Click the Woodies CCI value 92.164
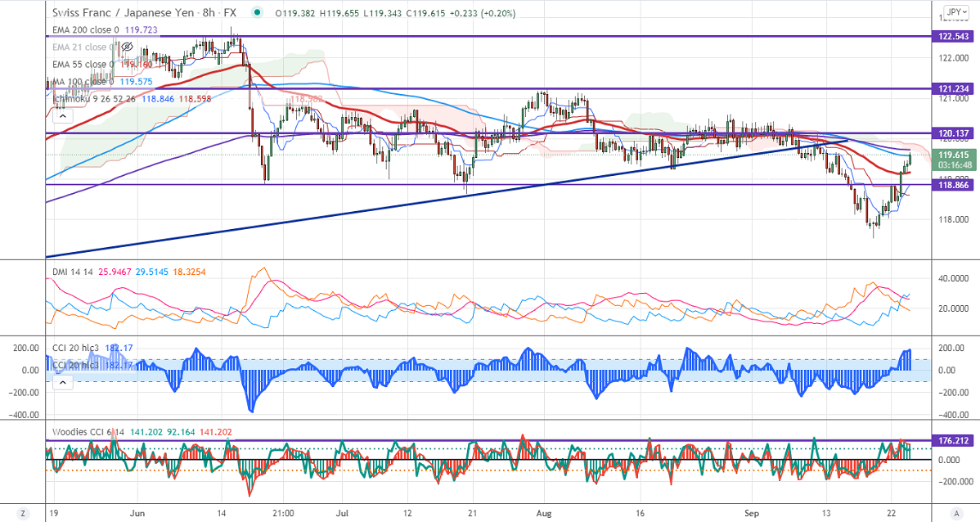This screenshot has height=522, width=980. (181, 432)
